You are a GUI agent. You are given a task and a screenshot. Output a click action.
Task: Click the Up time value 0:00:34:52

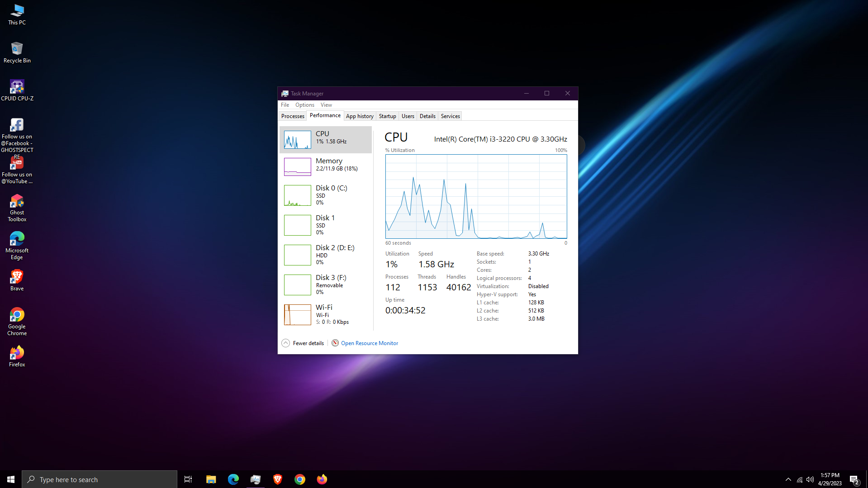click(x=405, y=310)
